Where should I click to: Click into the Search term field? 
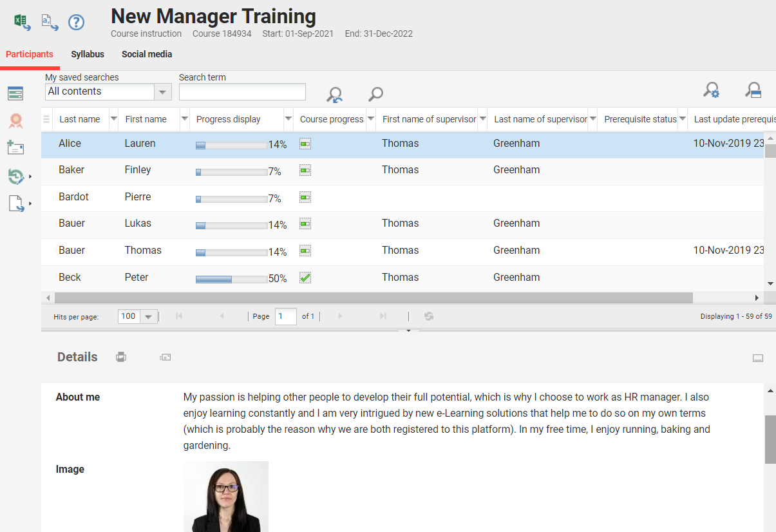pyautogui.click(x=242, y=92)
